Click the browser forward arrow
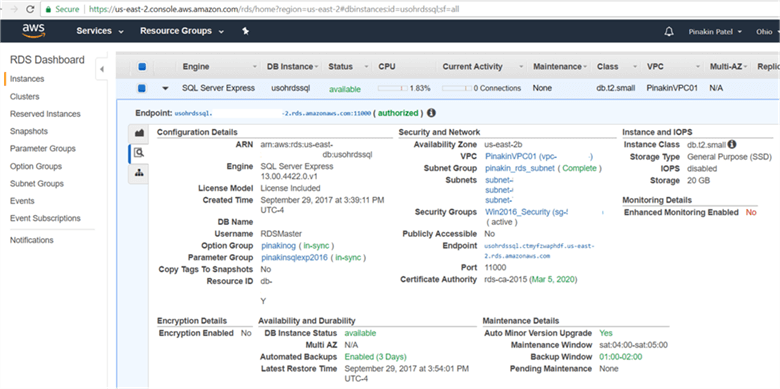This screenshot has width=780, height=389. point(13,9)
